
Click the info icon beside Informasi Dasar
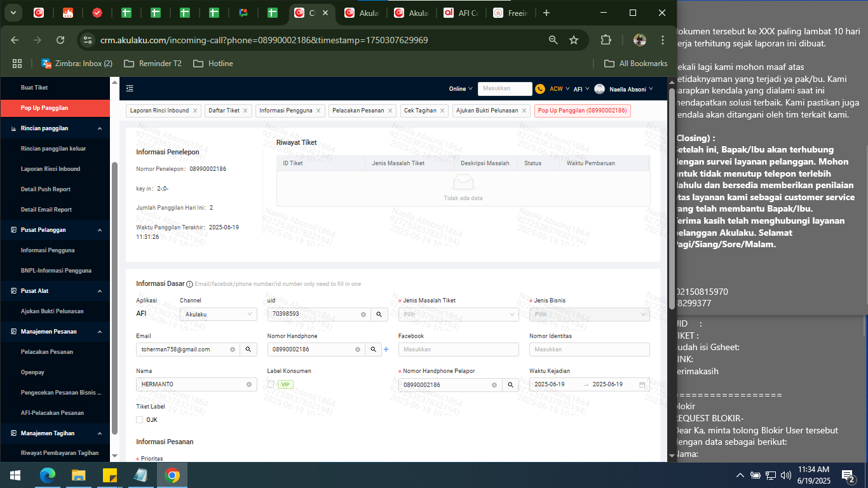tap(189, 284)
